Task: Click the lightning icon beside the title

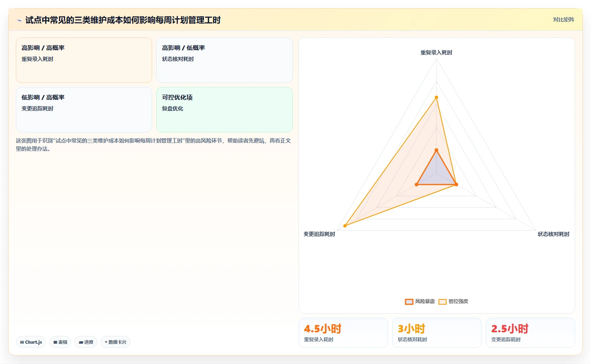Action: (19, 20)
